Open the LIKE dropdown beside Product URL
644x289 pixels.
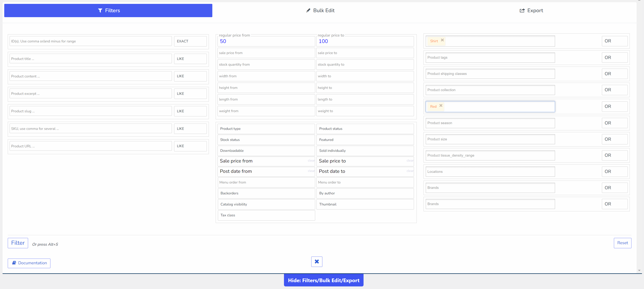tap(190, 146)
